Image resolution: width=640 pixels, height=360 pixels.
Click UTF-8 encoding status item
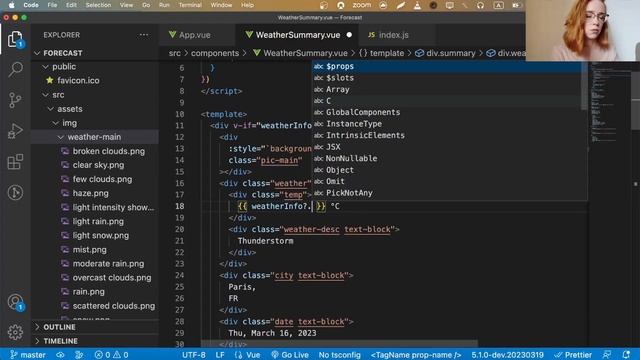(193, 355)
